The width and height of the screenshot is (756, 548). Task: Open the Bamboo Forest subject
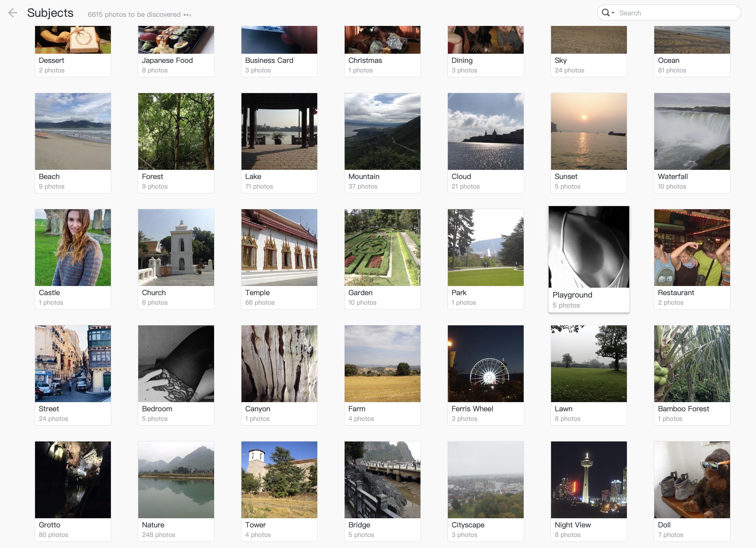coord(692,375)
